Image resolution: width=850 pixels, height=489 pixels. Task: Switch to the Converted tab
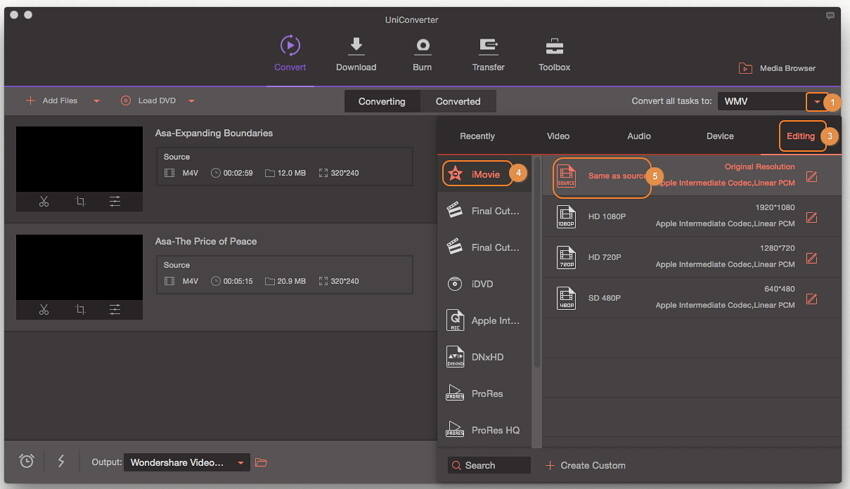[458, 101]
